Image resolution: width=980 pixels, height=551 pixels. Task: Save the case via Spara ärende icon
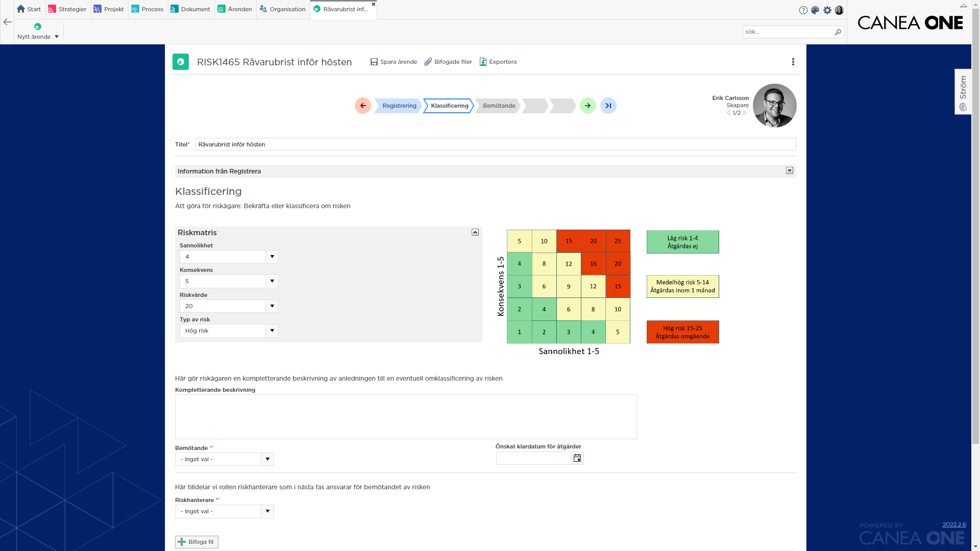point(393,62)
